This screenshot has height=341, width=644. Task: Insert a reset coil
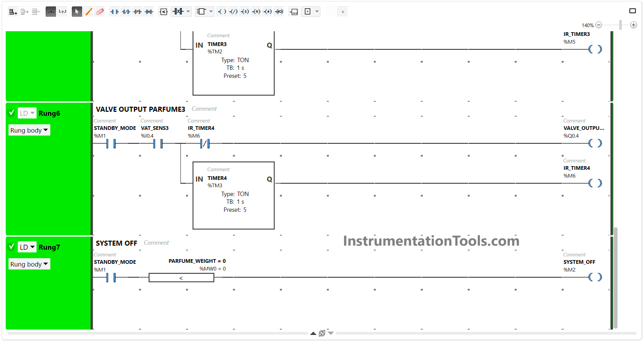(256, 12)
